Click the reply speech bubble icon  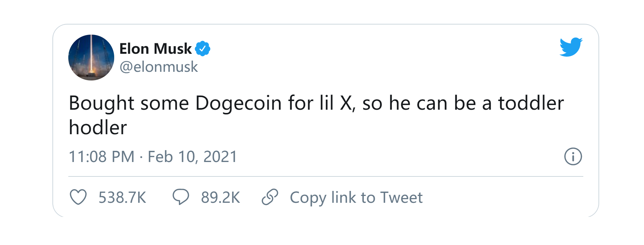181,197
